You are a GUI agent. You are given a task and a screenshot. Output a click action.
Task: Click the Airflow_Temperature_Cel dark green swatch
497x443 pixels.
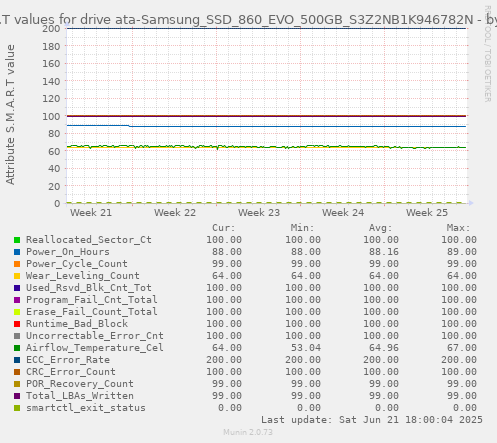point(17,348)
